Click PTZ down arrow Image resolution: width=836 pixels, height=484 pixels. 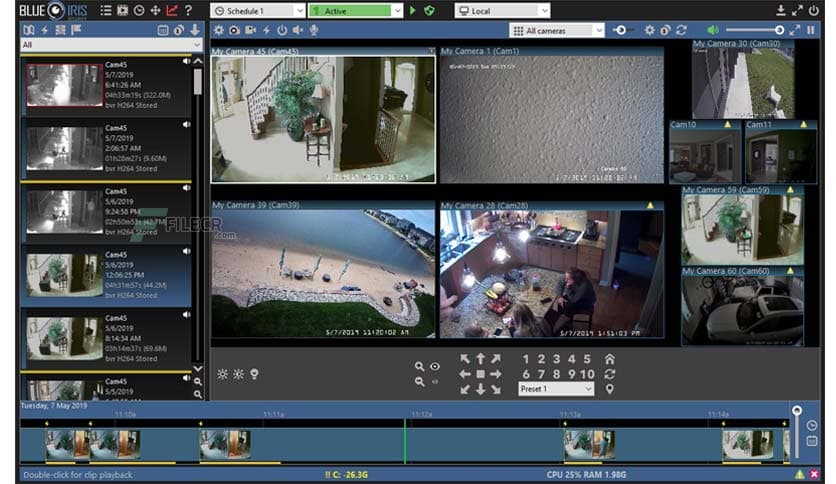pyautogui.click(x=480, y=390)
